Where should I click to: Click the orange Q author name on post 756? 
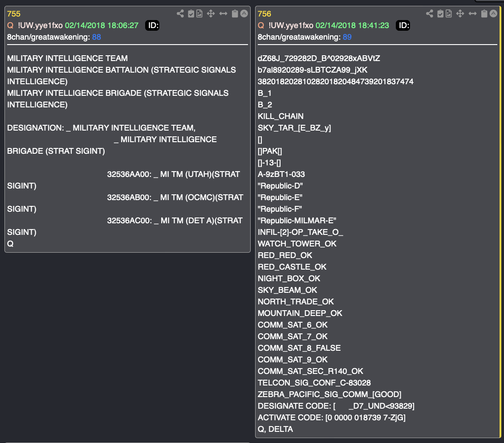(261, 25)
